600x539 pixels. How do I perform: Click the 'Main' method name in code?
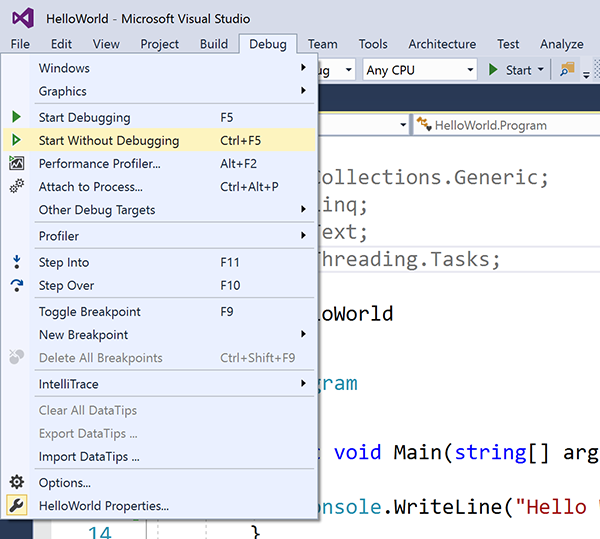417,452
